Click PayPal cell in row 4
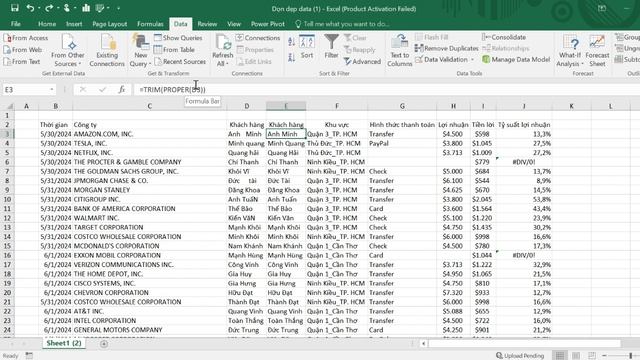 [x=402, y=143]
